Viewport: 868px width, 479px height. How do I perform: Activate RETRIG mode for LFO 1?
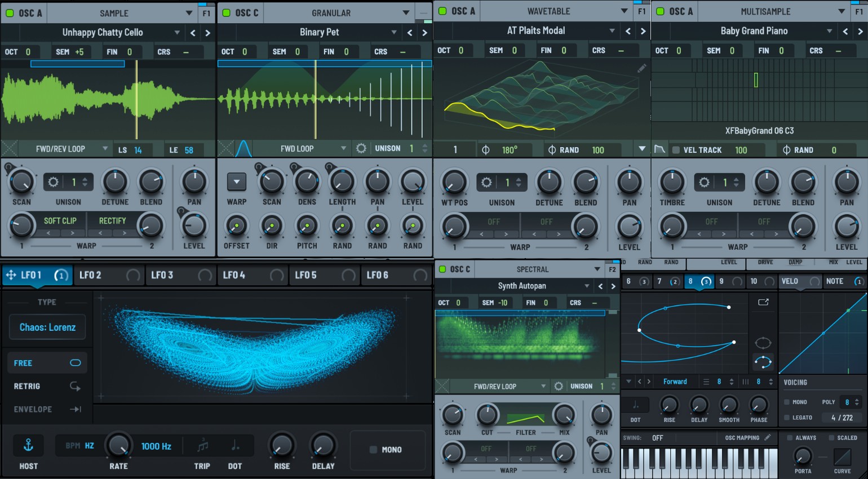[47, 386]
